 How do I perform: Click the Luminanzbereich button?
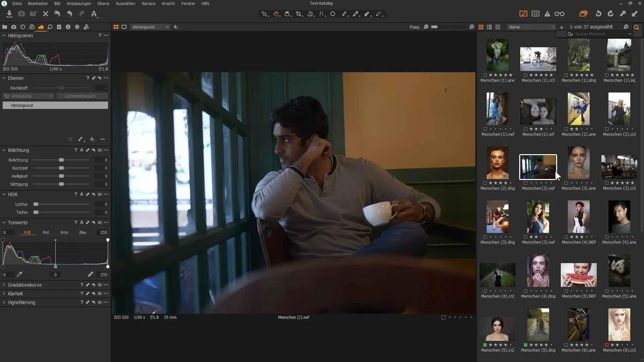[82, 96]
